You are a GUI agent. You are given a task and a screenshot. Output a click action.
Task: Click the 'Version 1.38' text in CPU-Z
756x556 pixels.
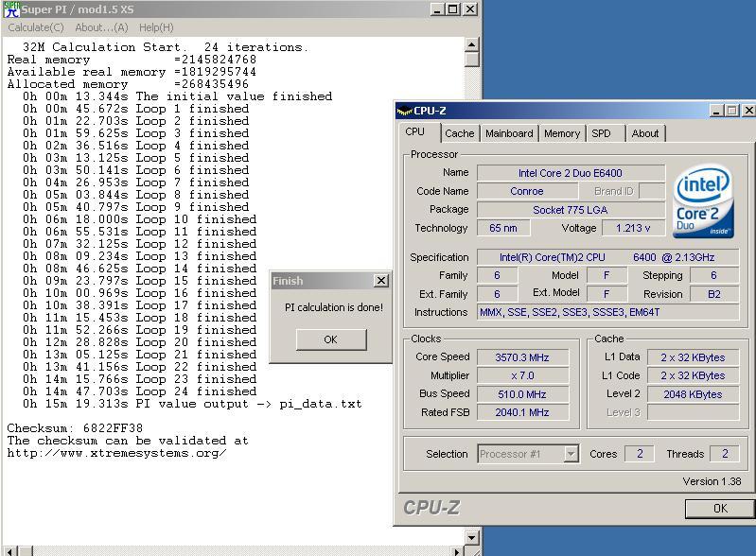(x=712, y=481)
